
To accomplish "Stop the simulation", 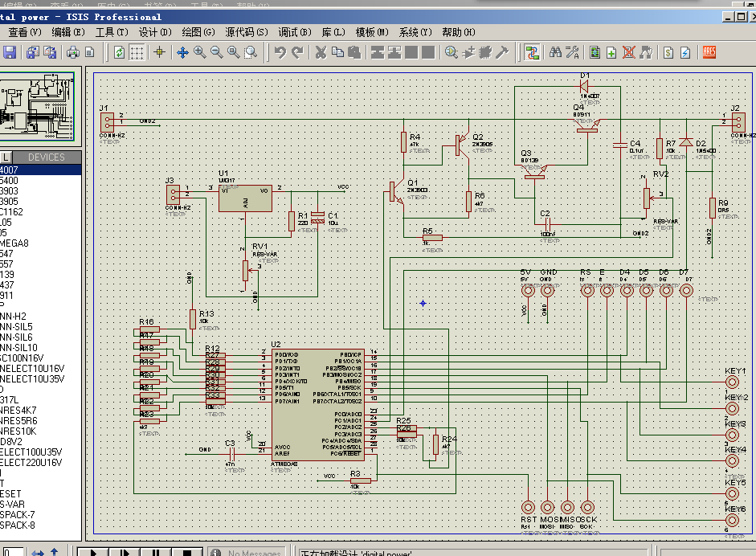I will (187, 552).
